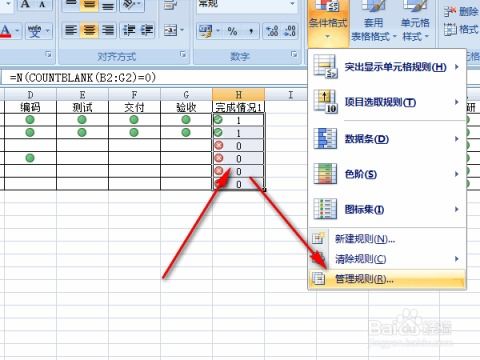Open Cell Styles (单元格样式)

tap(415, 23)
